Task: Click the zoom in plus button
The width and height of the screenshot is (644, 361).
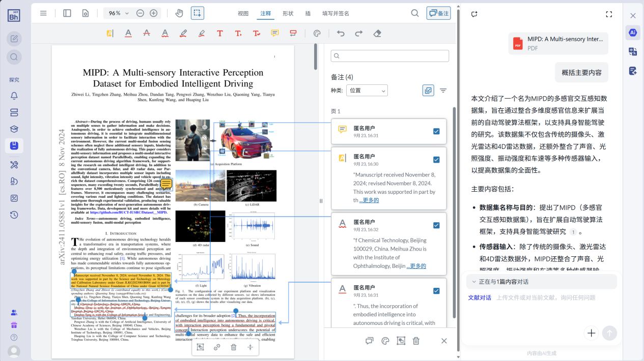Action: point(153,13)
